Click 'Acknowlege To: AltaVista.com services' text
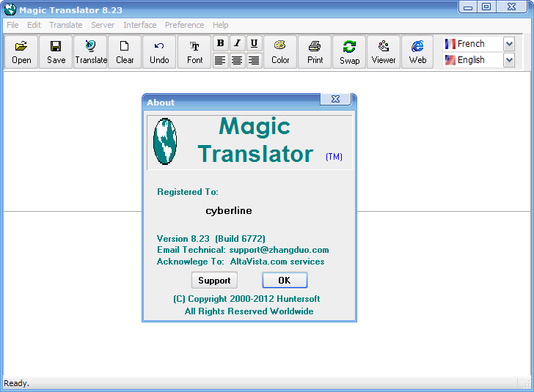Viewport: 534px width, 392px height. [x=241, y=262]
